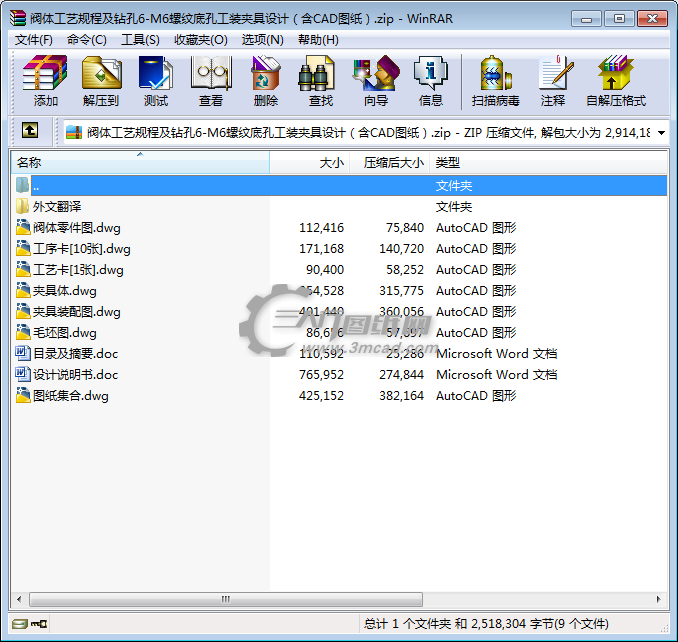Click the size value 112,416
678x642 pixels.
point(321,227)
